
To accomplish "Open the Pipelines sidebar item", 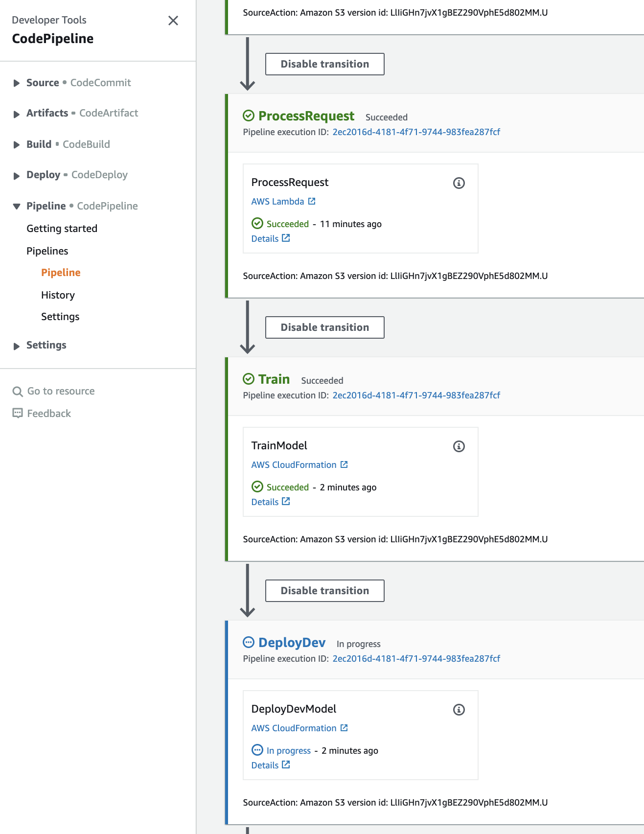I will (x=47, y=251).
